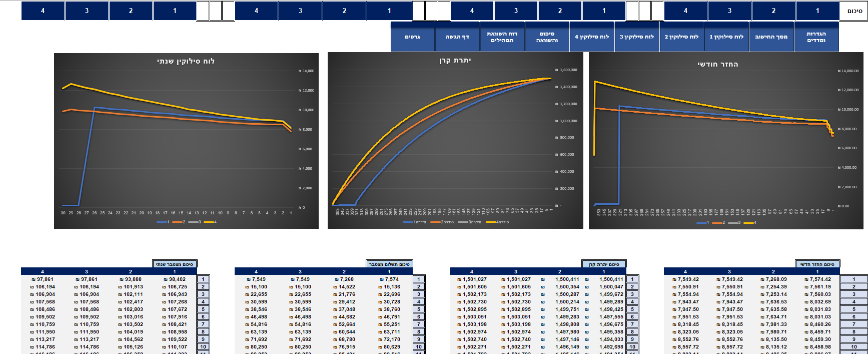Select the לוח סילוקין שנתי chart title
868x354 pixels.
click(186, 61)
